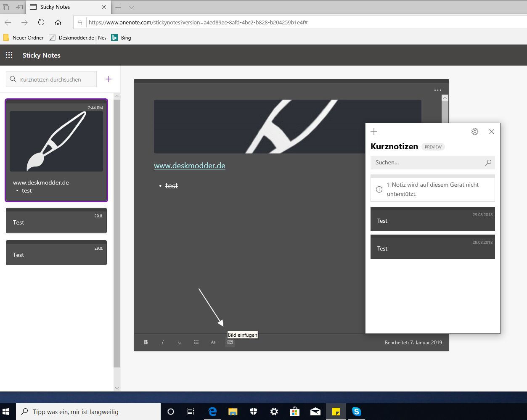Open Mail from the taskbar
Viewport: 527px width, 420px height.
(315, 412)
